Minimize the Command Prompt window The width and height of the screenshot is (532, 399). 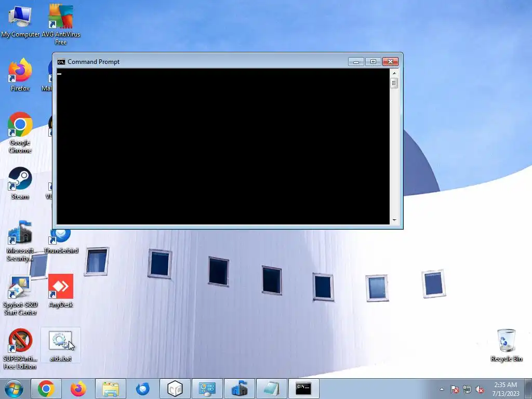pos(356,62)
